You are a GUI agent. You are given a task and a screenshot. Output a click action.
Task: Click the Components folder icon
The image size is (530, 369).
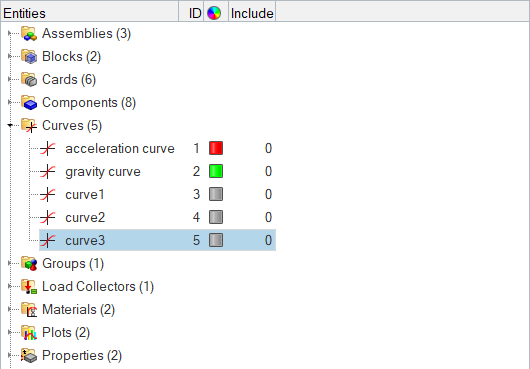tap(29, 102)
